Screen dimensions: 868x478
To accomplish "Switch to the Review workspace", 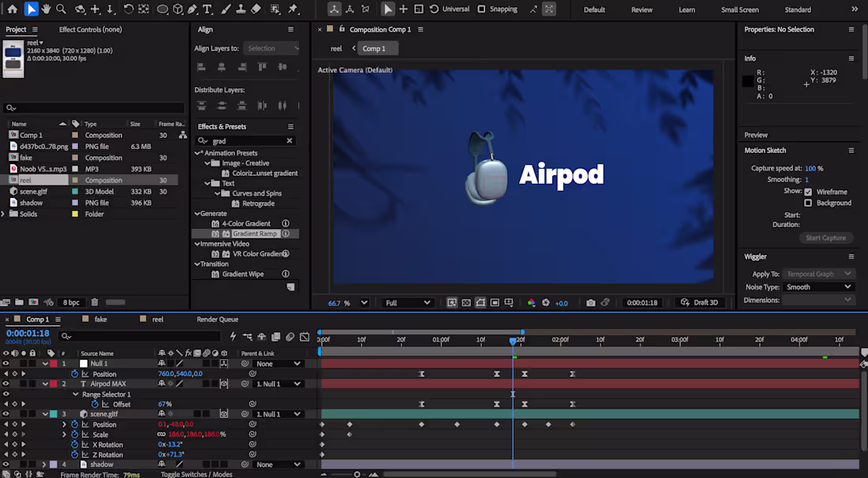I will click(642, 9).
